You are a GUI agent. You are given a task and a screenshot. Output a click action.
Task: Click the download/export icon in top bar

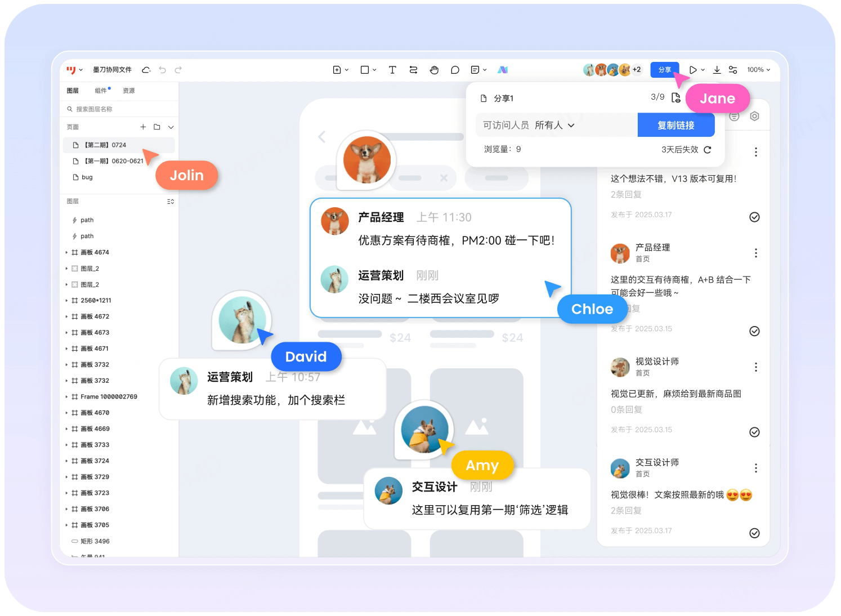tap(717, 70)
